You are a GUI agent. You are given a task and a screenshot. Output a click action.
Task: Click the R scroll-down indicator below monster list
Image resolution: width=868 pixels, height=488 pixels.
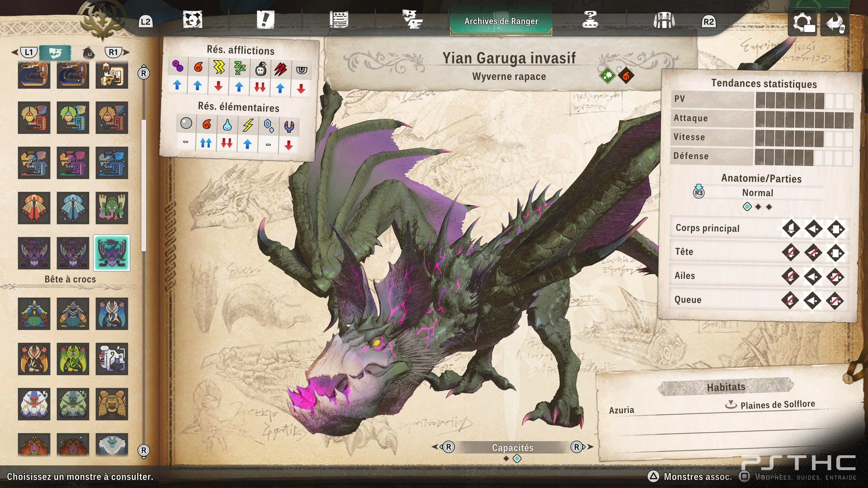(x=144, y=451)
